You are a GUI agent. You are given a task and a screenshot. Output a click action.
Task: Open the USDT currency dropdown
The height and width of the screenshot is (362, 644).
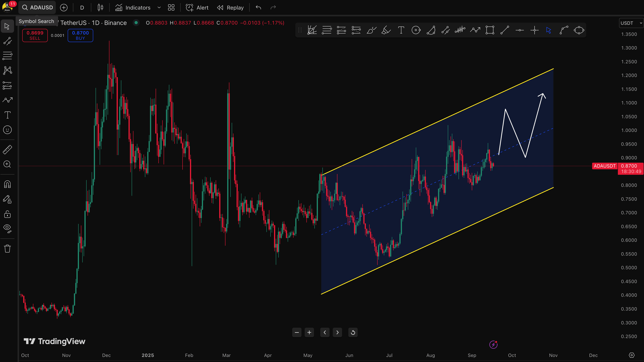click(631, 23)
